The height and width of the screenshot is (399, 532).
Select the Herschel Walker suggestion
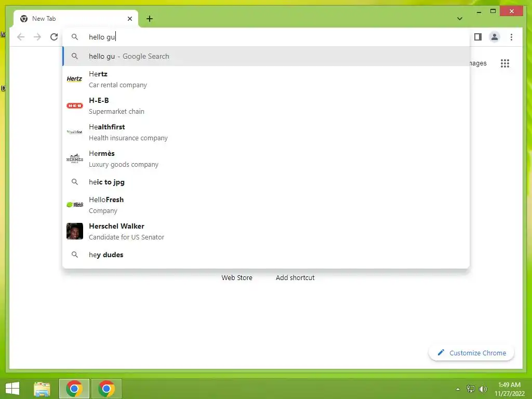267,231
